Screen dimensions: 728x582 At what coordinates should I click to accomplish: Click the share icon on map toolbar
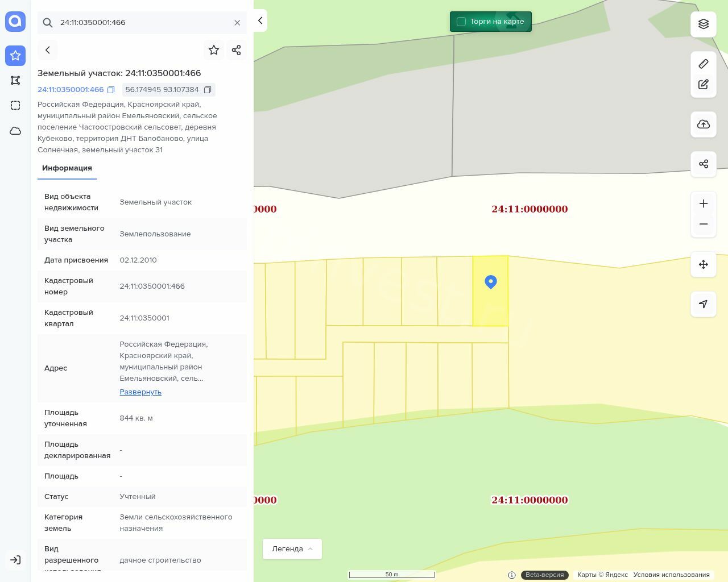704,164
